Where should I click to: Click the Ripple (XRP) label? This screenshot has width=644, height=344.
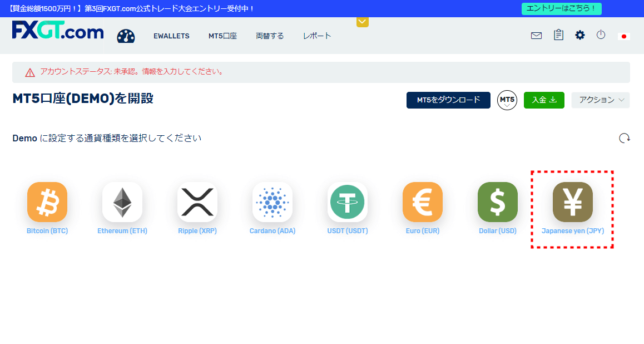[197, 231]
